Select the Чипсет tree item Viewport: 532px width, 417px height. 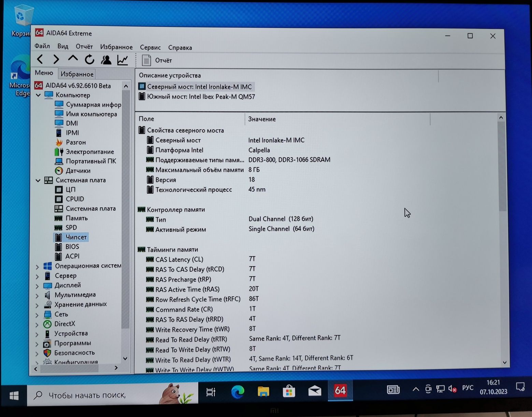tap(71, 237)
